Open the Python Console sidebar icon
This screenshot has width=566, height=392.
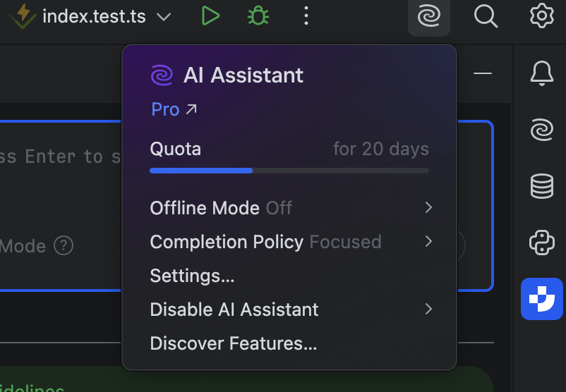coord(541,243)
